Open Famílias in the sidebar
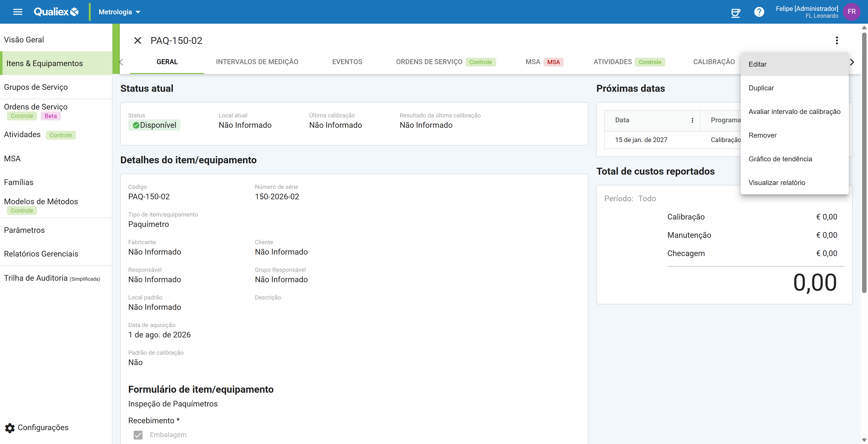 [x=56, y=182]
